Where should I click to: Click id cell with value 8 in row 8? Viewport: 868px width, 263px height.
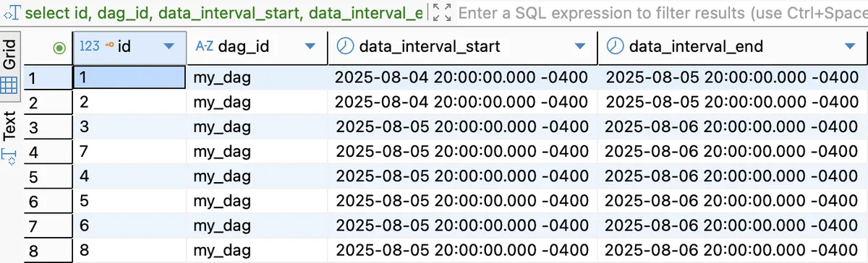[x=129, y=251]
